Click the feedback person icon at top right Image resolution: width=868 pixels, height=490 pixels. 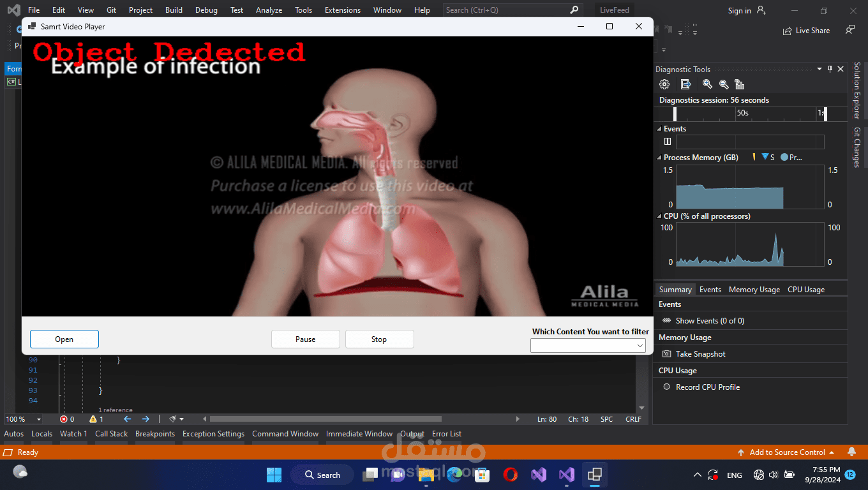pyautogui.click(x=849, y=30)
